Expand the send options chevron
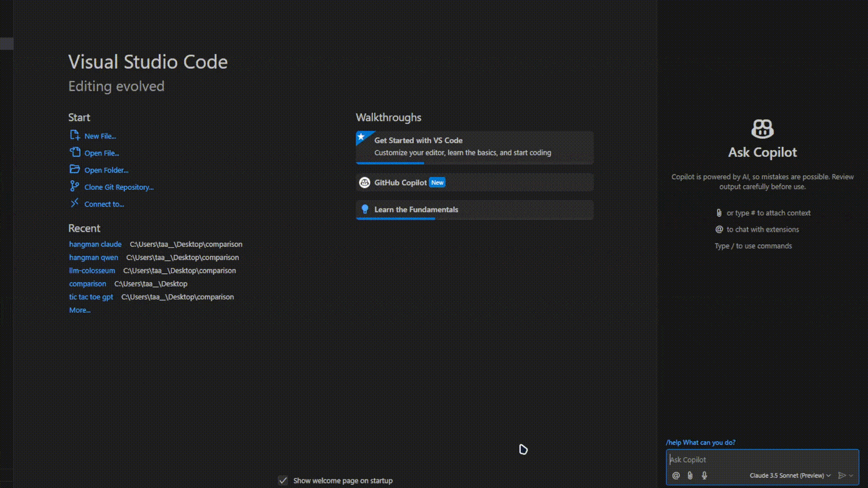This screenshot has height=488, width=868. [851, 475]
